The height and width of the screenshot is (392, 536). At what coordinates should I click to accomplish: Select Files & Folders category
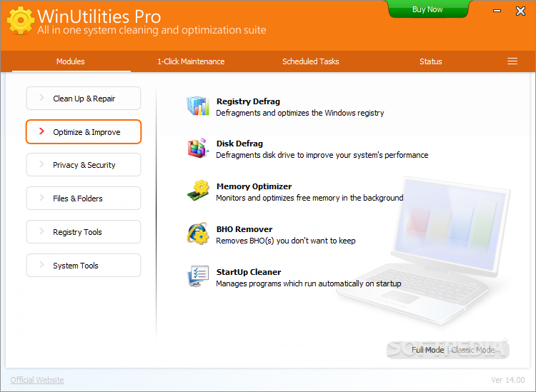(84, 198)
